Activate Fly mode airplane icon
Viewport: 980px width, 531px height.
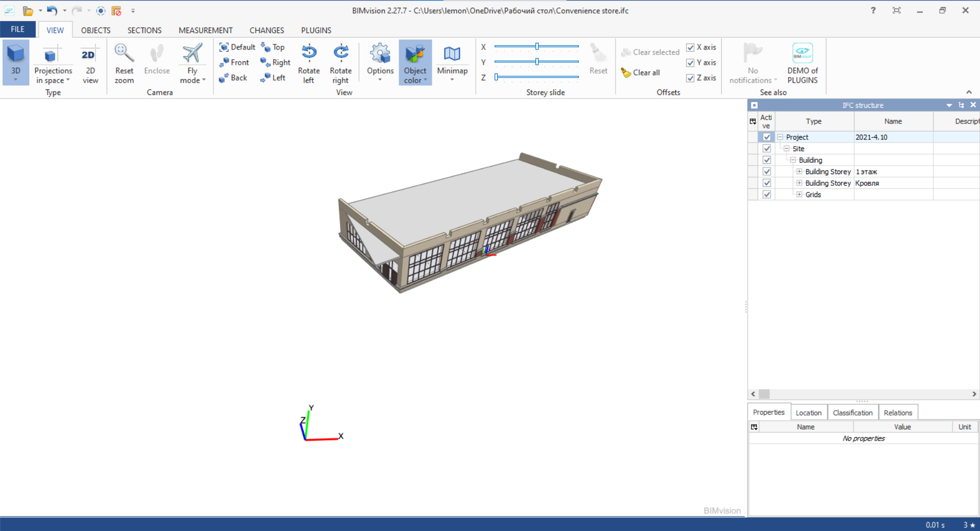[192, 53]
